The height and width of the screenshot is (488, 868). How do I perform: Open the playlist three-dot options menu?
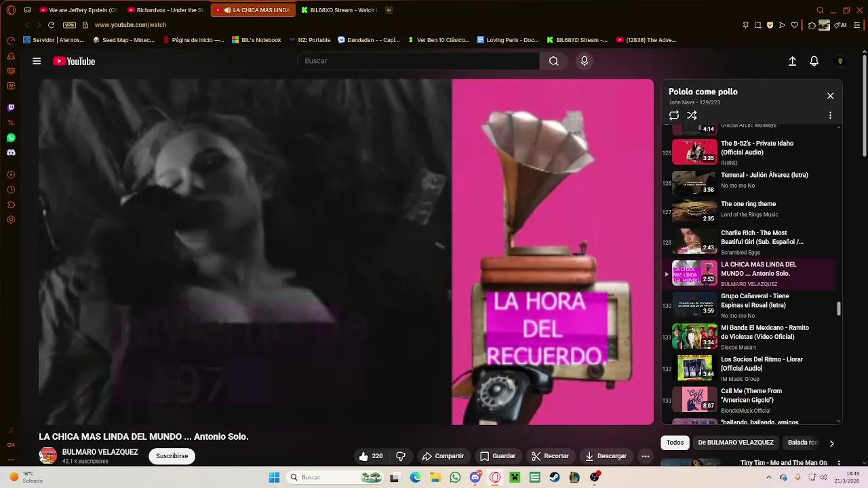[830, 115]
